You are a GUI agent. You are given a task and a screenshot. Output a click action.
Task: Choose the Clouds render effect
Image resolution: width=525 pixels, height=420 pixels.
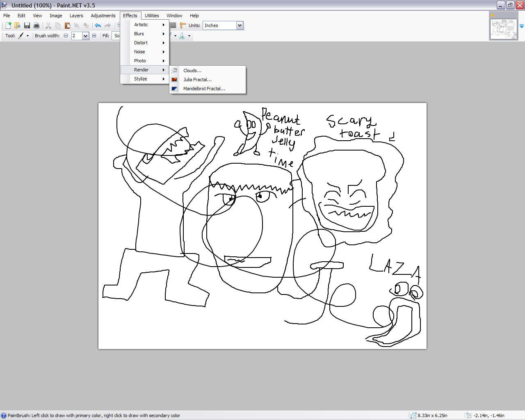[x=208, y=71]
